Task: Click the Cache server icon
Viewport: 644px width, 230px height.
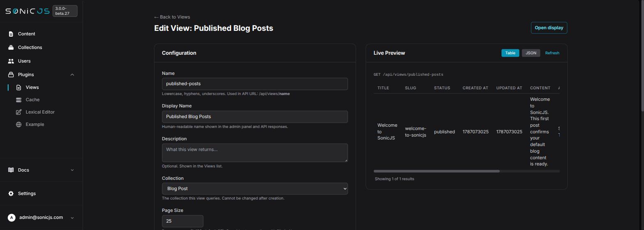Action: pos(18,100)
